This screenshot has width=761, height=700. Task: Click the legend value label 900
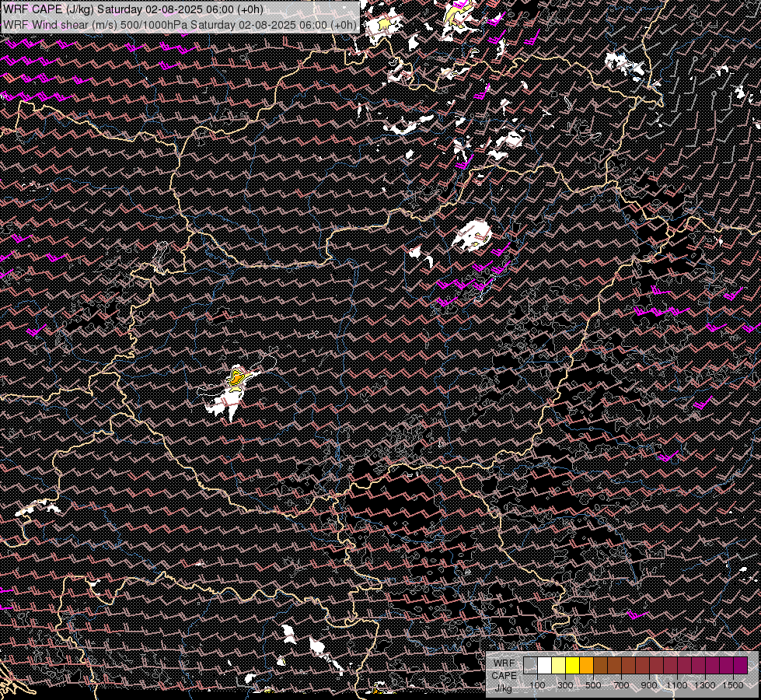649,685
